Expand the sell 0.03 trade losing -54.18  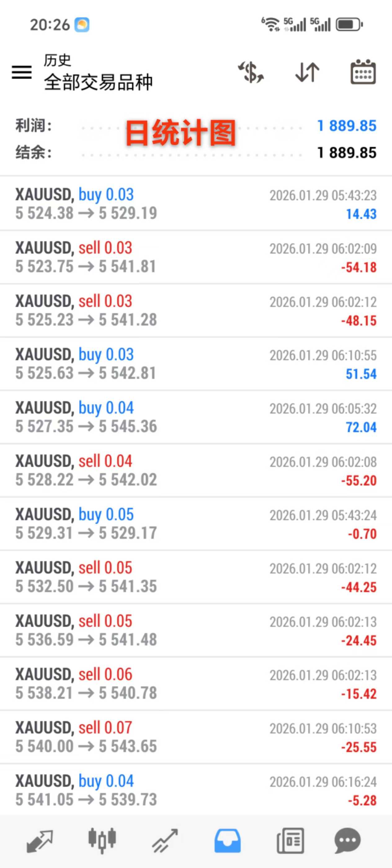[x=196, y=257]
